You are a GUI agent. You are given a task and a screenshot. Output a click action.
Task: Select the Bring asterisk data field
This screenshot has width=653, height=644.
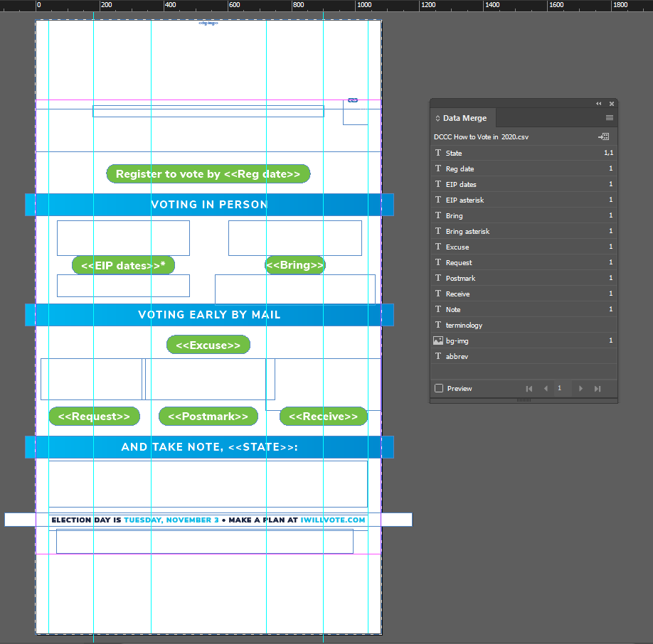click(x=524, y=231)
